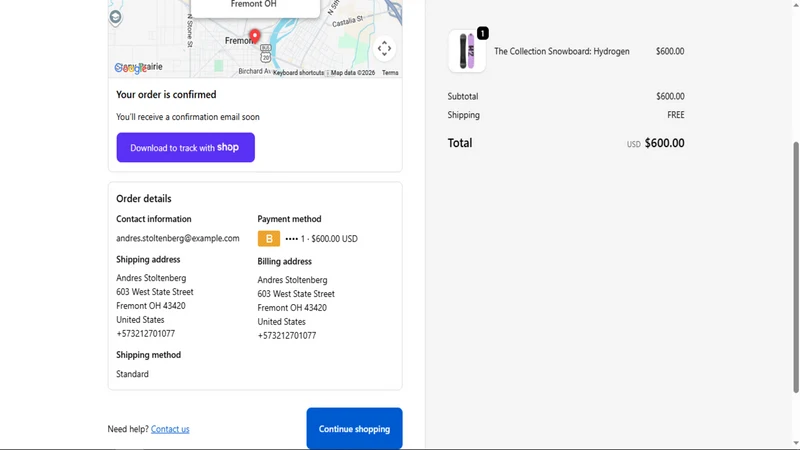Click the 'Order details' heading
The width and height of the screenshot is (800, 450).
tap(144, 198)
